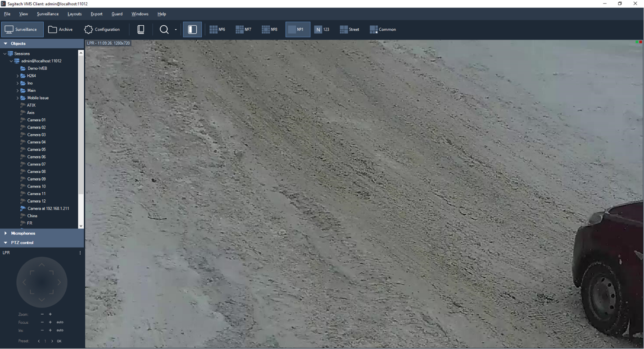Enable auto focus in PTZ control

coord(60,322)
